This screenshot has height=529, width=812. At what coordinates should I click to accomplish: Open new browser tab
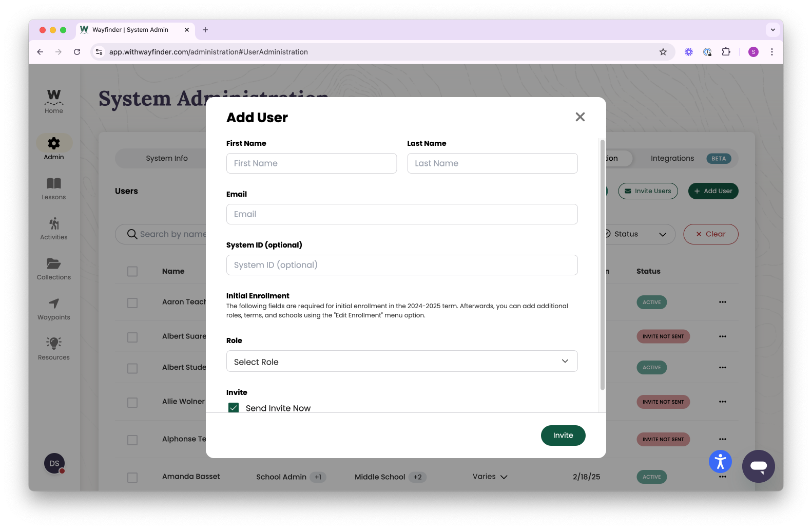[x=205, y=30]
